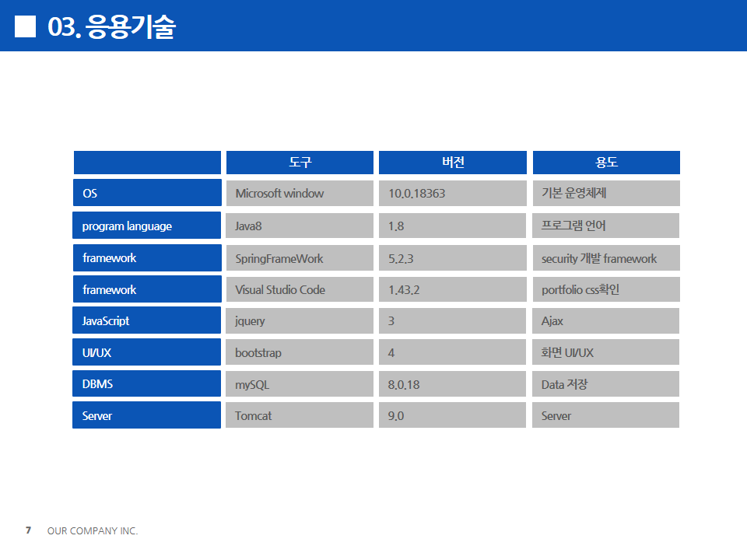Select the '도구' column header
Screen dimensions: 747x560
point(300,163)
